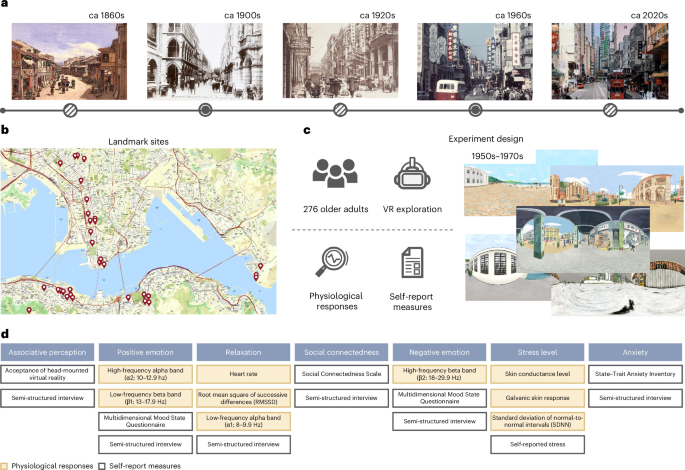Open the ca 2020s street photograph

point(610,61)
